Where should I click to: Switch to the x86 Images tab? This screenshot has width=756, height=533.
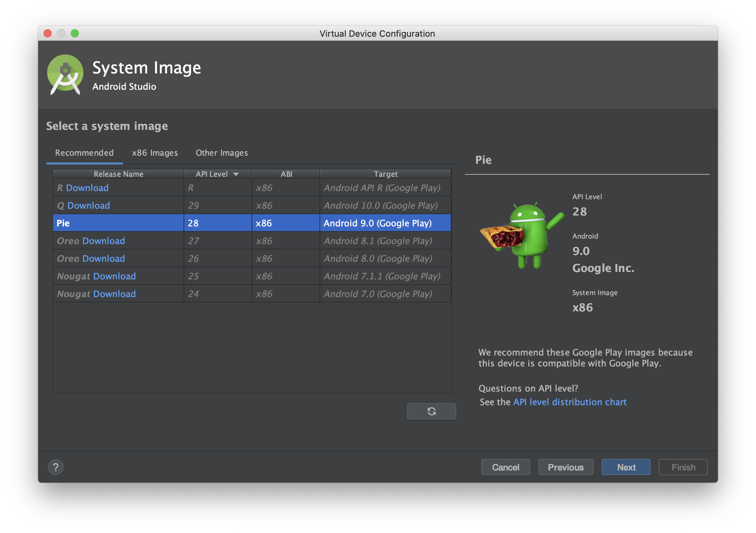pyautogui.click(x=155, y=153)
